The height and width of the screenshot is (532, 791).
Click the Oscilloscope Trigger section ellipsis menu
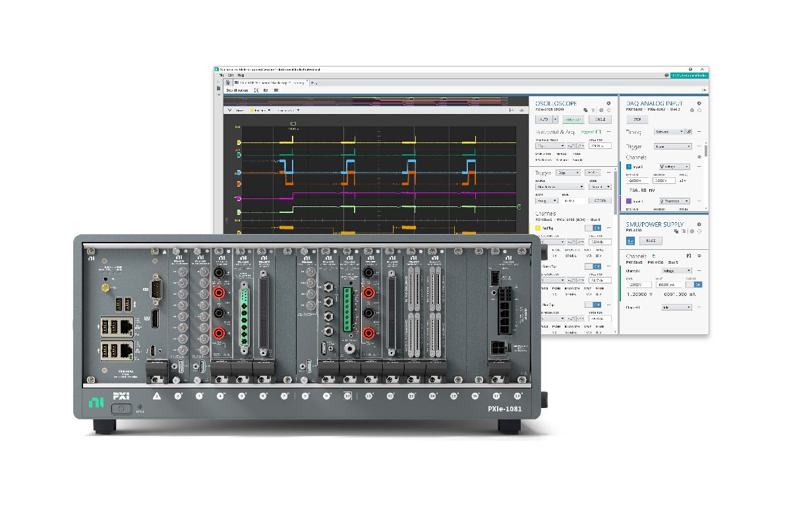[x=608, y=173]
